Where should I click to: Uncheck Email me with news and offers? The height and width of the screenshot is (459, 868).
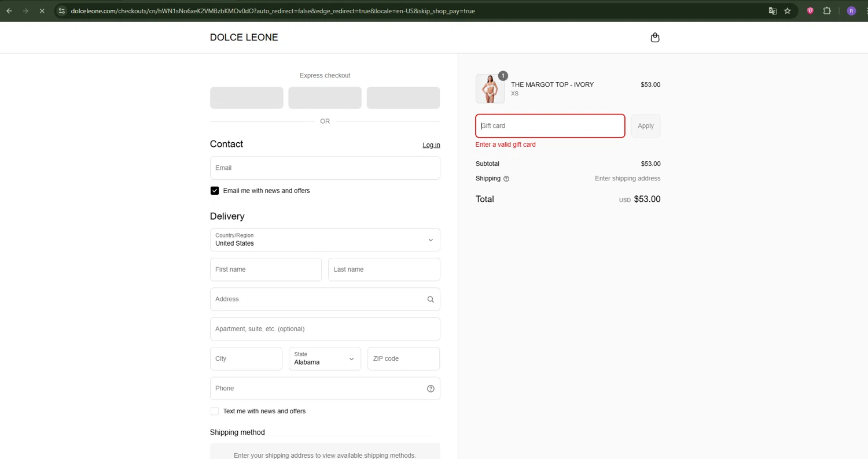pos(215,191)
